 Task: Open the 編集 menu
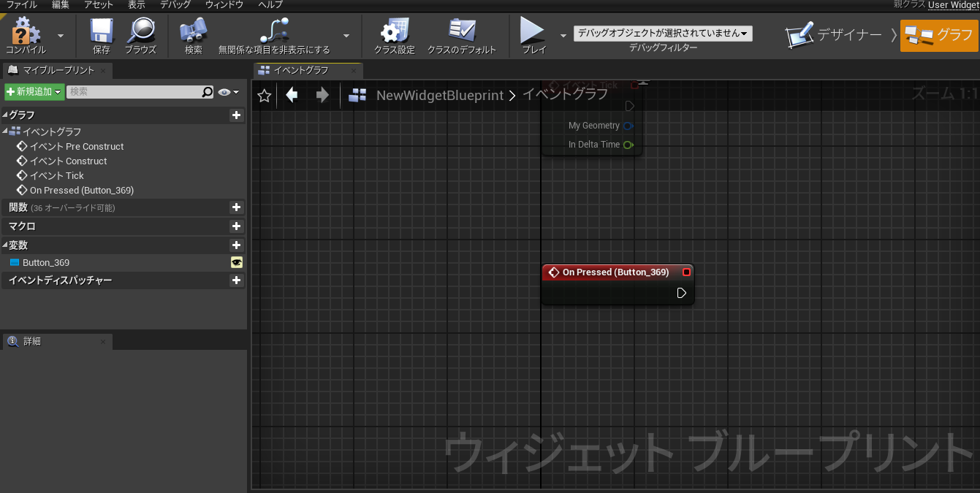click(x=61, y=4)
